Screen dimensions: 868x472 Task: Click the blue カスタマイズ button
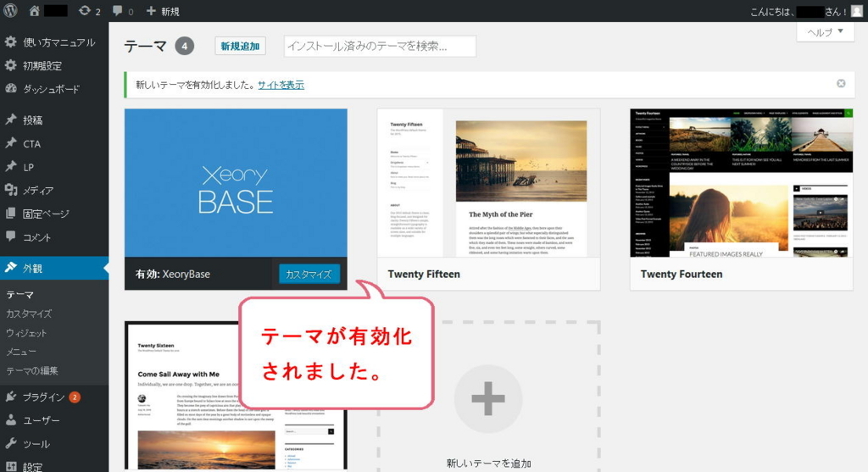point(309,274)
